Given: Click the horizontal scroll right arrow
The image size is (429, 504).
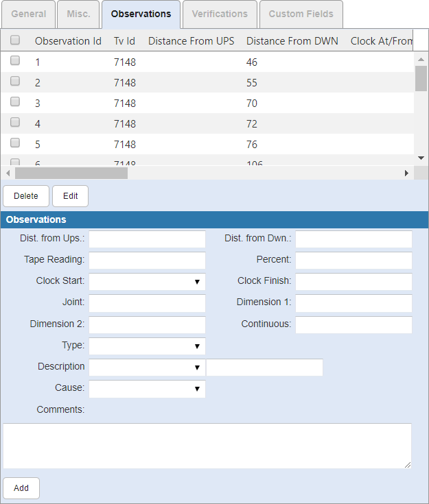Looking at the screenshot, I should point(406,173).
